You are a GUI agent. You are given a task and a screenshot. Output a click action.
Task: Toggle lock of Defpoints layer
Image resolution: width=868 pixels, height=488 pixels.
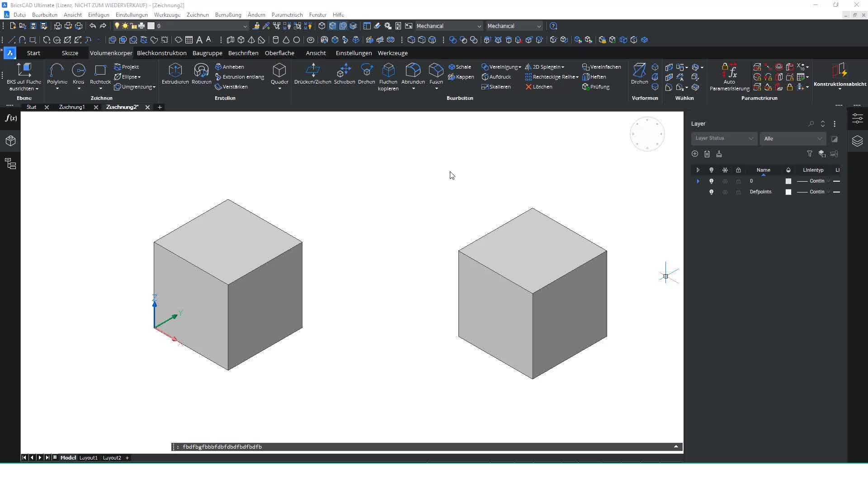click(x=738, y=192)
